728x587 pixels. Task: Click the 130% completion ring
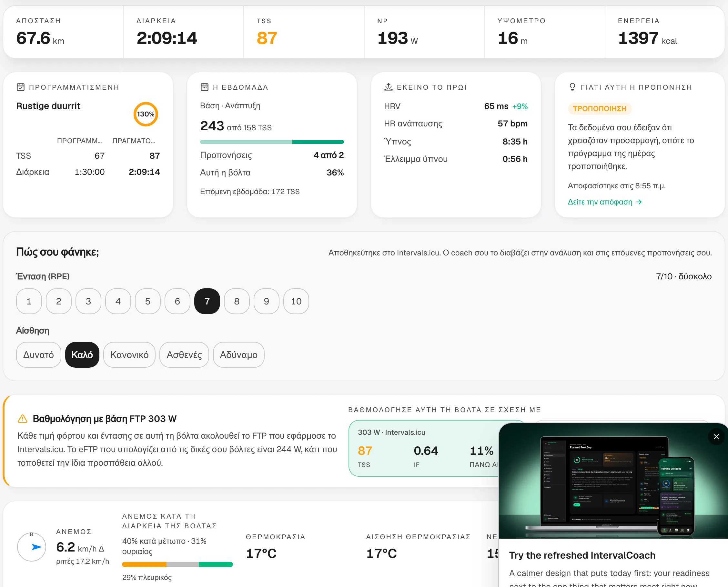pyautogui.click(x=146, y=114)
